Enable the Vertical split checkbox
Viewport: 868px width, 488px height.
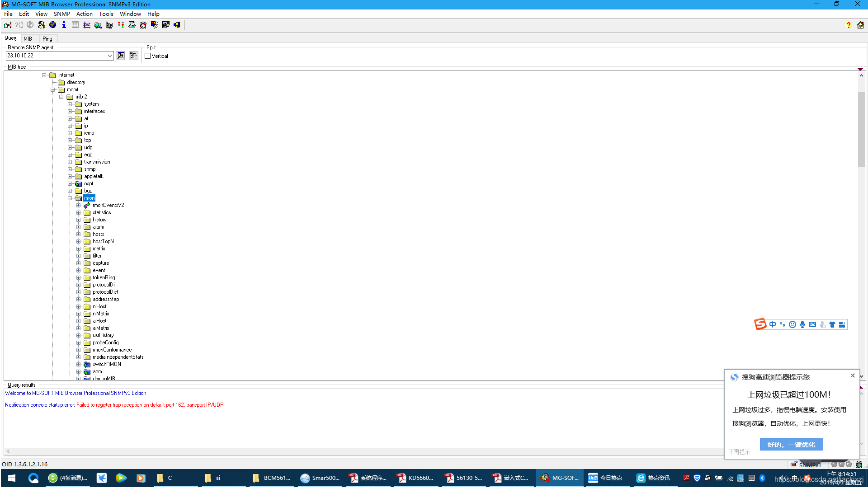[148, 56]
